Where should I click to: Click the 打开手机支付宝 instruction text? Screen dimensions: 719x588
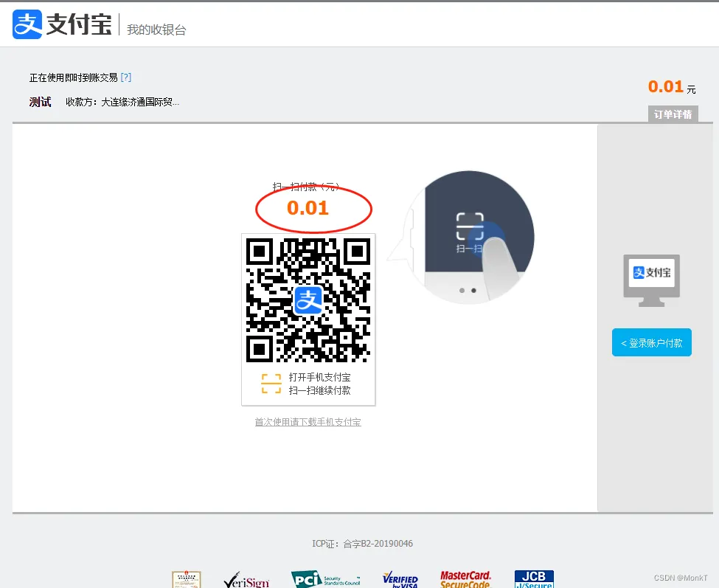(319, 377)
